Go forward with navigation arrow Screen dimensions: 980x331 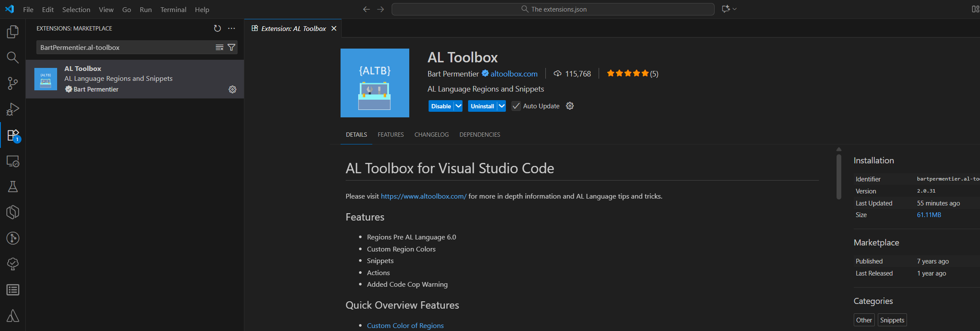coord(380,9)
